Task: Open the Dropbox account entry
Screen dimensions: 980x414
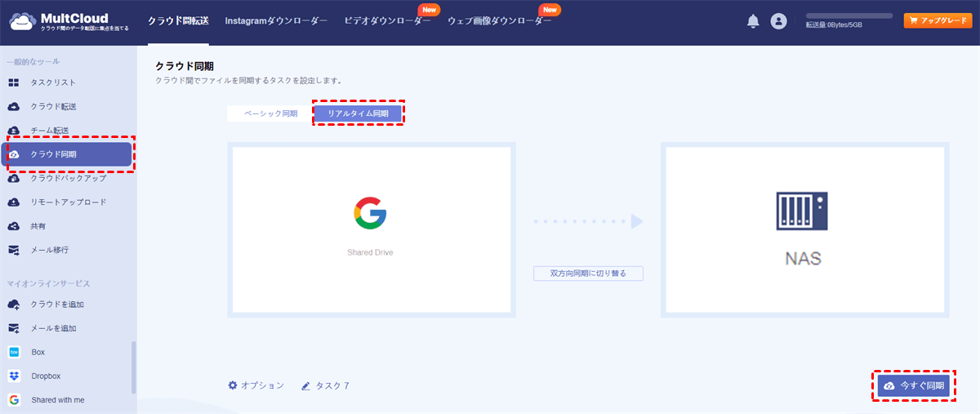Action: point(46,376)
